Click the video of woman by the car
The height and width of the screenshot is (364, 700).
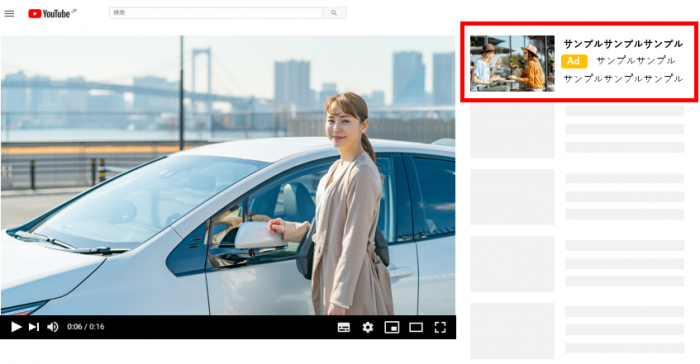(x=228, y=175)
